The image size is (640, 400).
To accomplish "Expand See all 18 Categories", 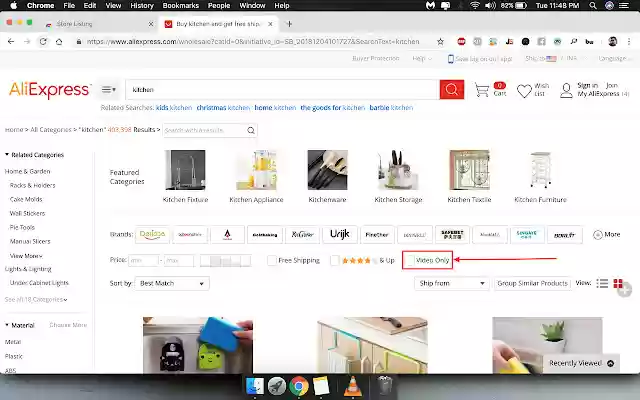I will coord(36,300).
